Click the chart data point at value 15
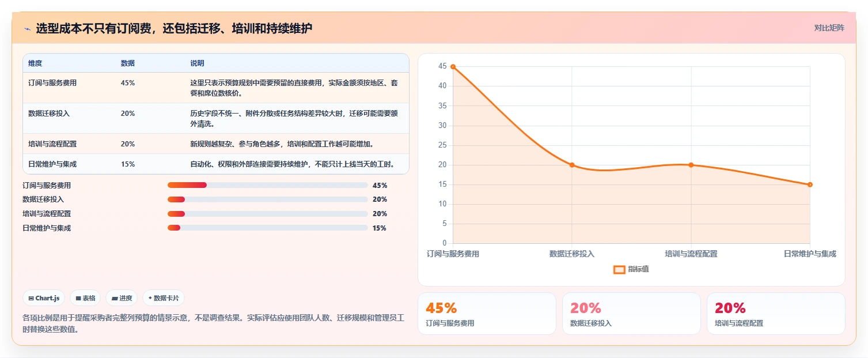868x358 pixels. pyautogui.click(x=810, y=184)
